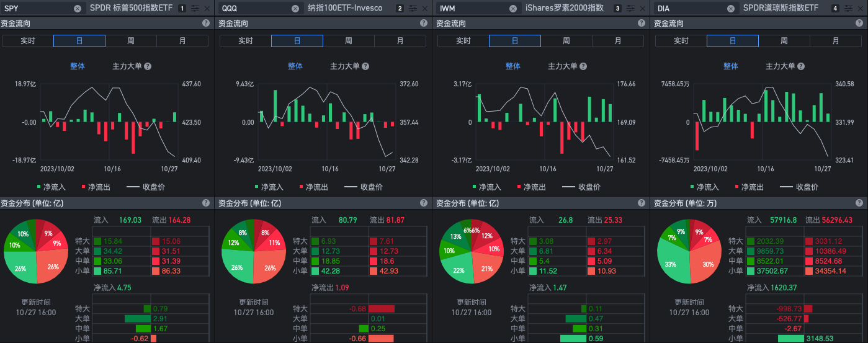Viewport: 868px width, 343px height.
Task: Clear the IWM symbol search field
Action: coord(513,9)
